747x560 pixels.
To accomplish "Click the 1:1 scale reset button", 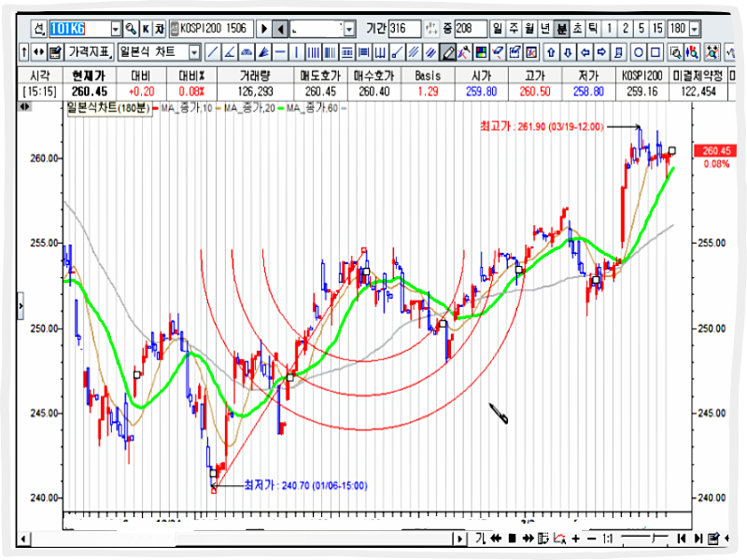I will pos(608,539).
